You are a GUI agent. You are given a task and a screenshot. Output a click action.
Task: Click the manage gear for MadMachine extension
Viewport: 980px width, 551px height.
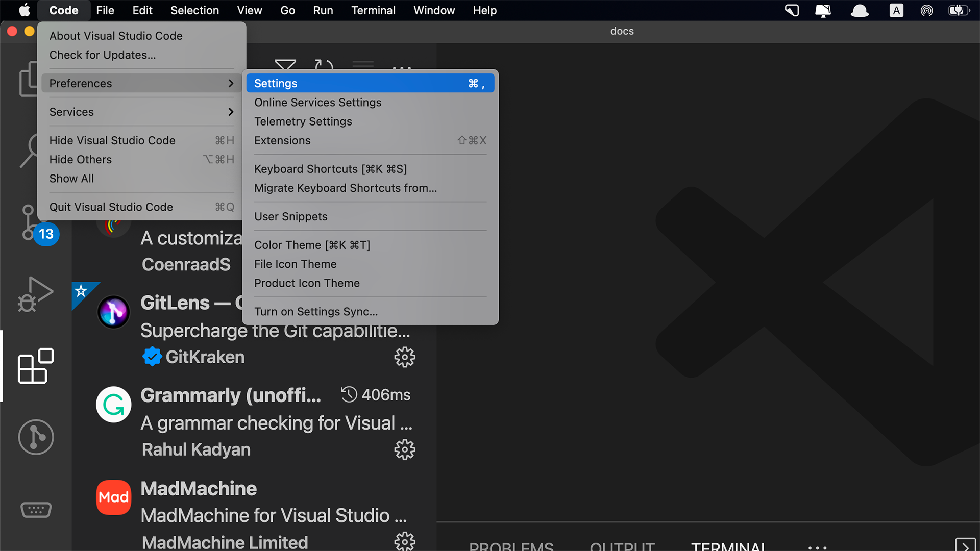click(x=405, y=541)
